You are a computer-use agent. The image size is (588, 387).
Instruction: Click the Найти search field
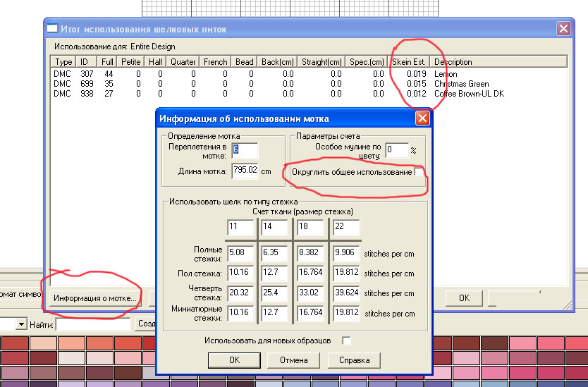(93, 324)
